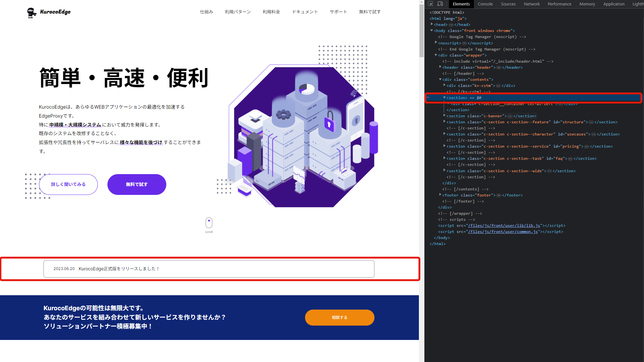The image size is (644, 362).
Task: Click the 無料で試す button
Action: 137,184
